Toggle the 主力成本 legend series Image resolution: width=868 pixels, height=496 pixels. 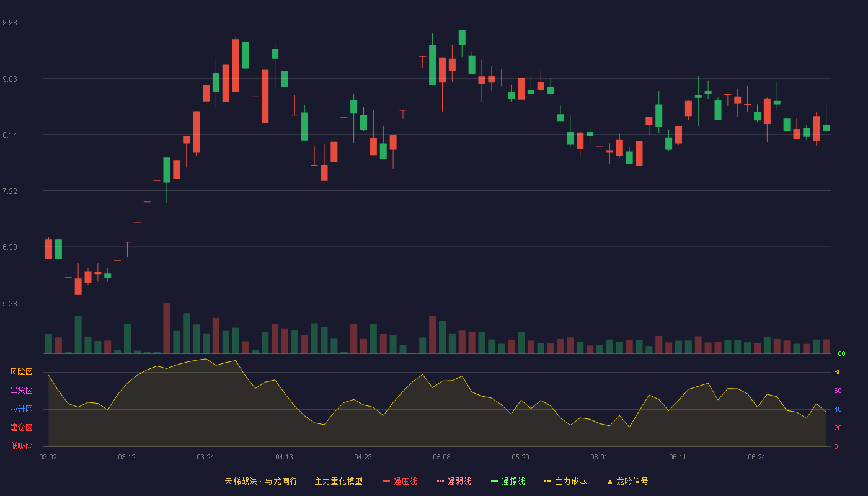pos(565,481)
